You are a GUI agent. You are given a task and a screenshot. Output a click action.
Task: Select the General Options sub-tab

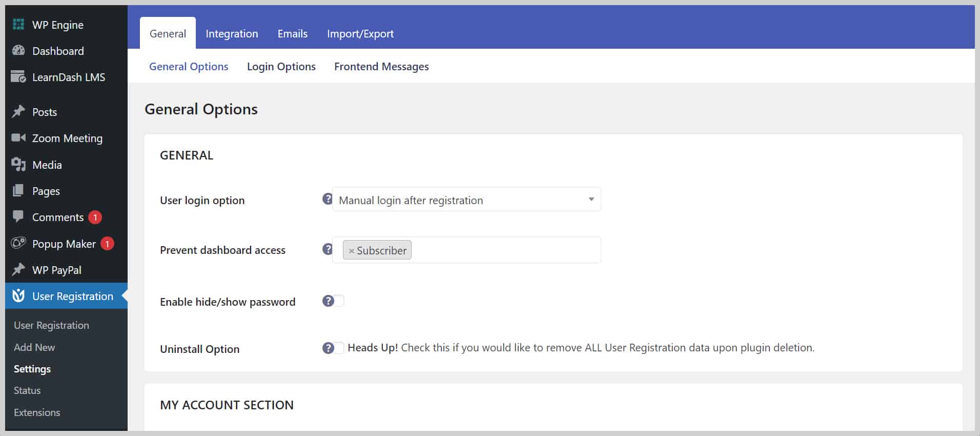point(189,66)
